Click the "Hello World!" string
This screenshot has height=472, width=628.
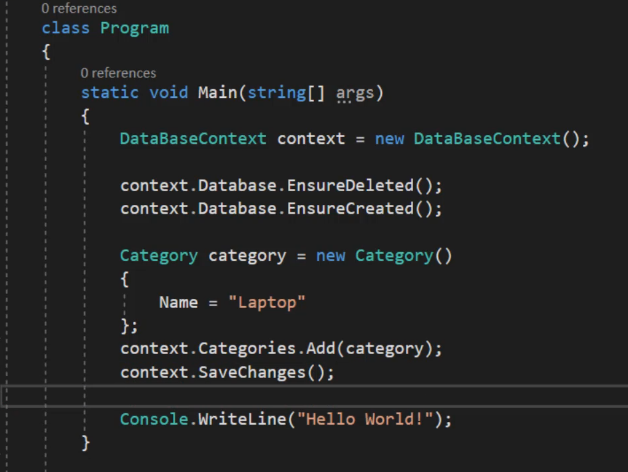(365, 420)
